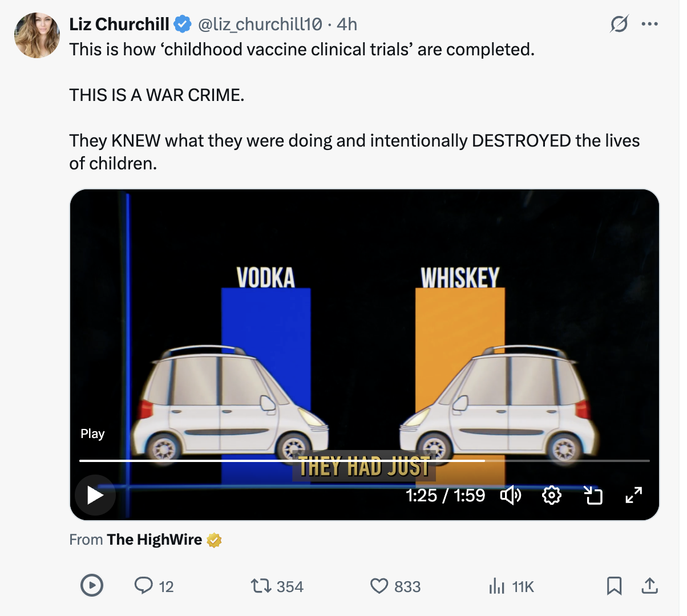This screenshot has height=616, width=687.
Task: Open video settings gear
Action: [551, 495]
